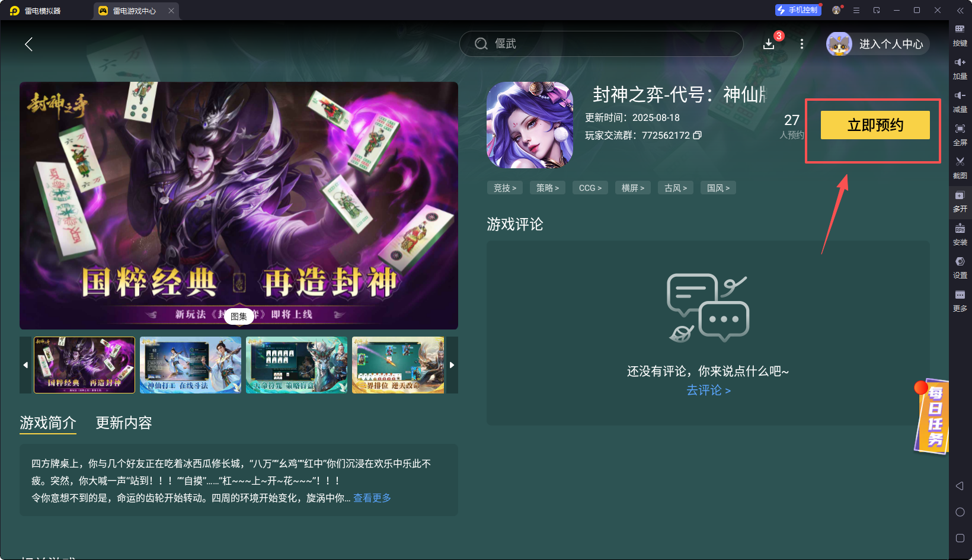This screenshot has width=972, height=560.
Task: Open the downloads icon with badge 3
Action: pyautogui.click(x=769, y=44)
